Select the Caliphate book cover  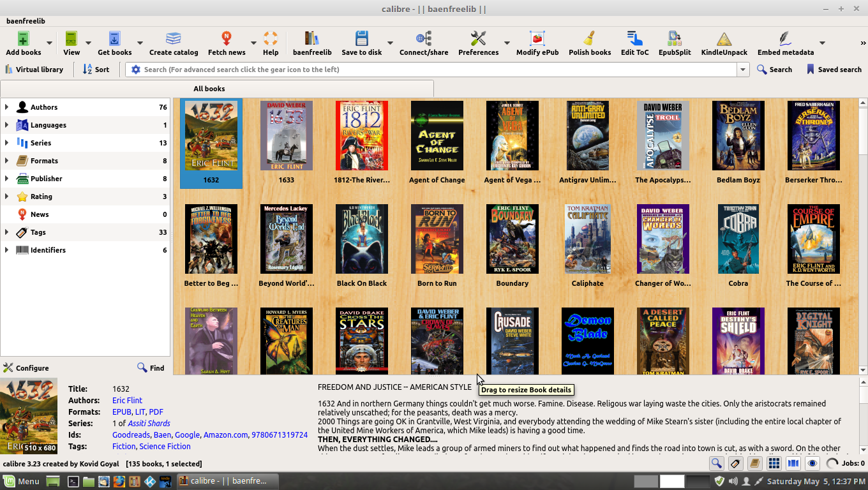click(x=588, y=239)
